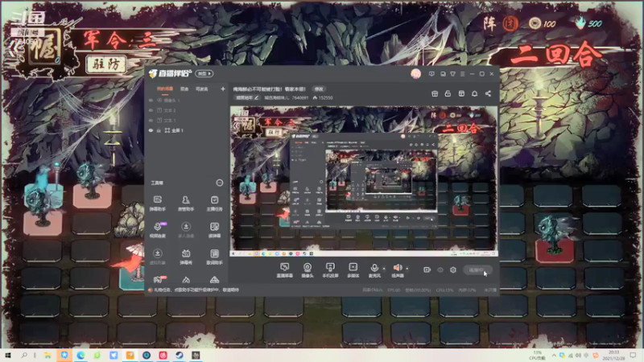
Task: Toggle the preview eye icon beside the gear
Action: coord(440,269)
